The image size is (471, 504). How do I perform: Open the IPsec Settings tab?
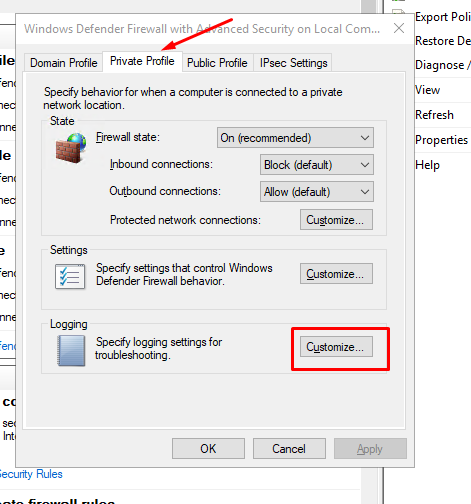click(293, 63)
